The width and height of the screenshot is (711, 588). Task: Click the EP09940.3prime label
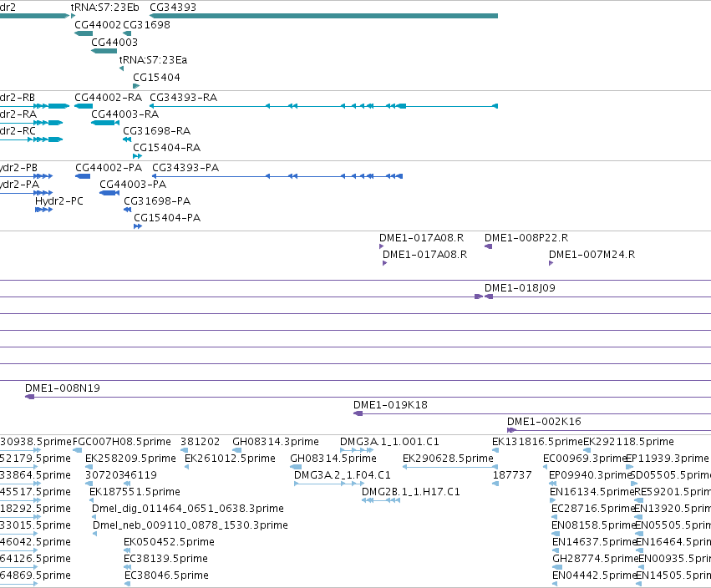(590, 475)
